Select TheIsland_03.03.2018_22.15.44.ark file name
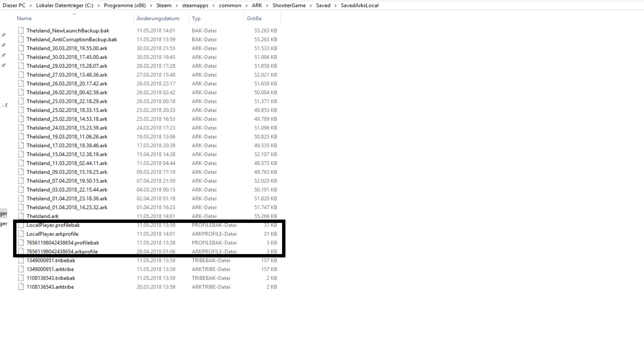Image resolution: width=644 pixels, height=362 pixels. coord(67,190)
